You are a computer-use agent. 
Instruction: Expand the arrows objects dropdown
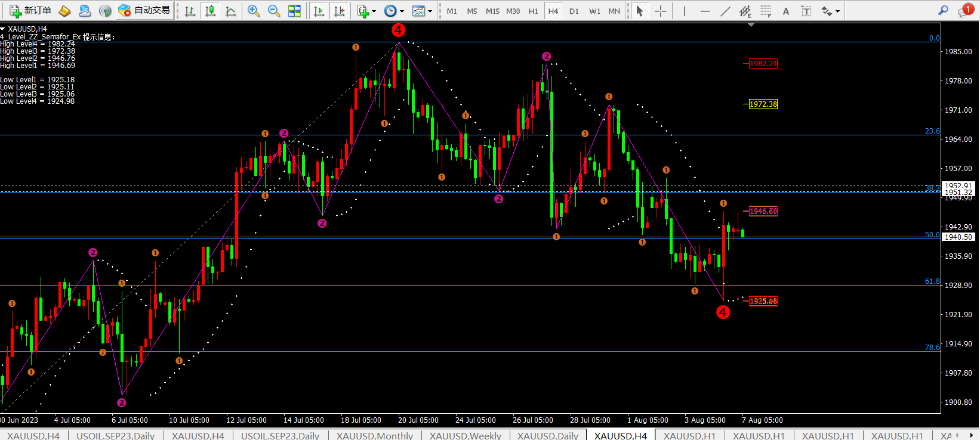click(x=837, y=11)
